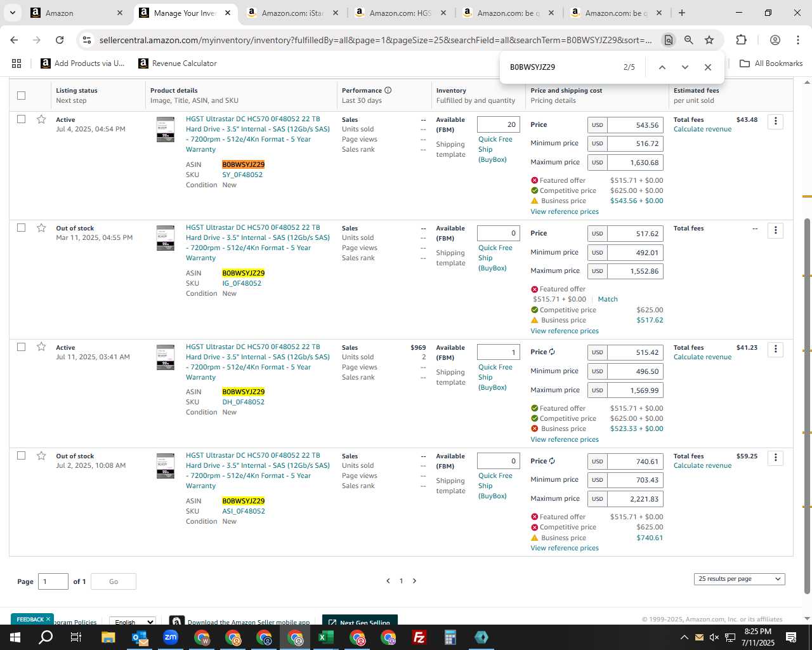Open the 25 results per page dropdown

(739, 579)
